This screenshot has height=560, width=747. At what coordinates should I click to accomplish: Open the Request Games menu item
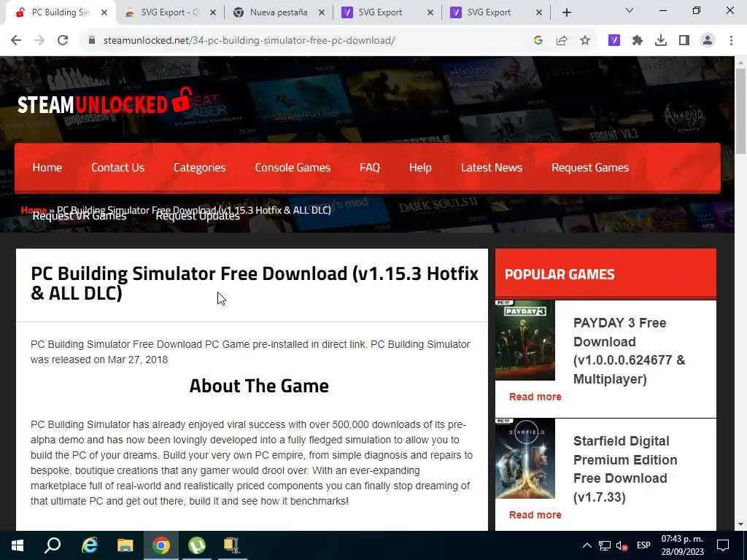click(x=590, y=168)
